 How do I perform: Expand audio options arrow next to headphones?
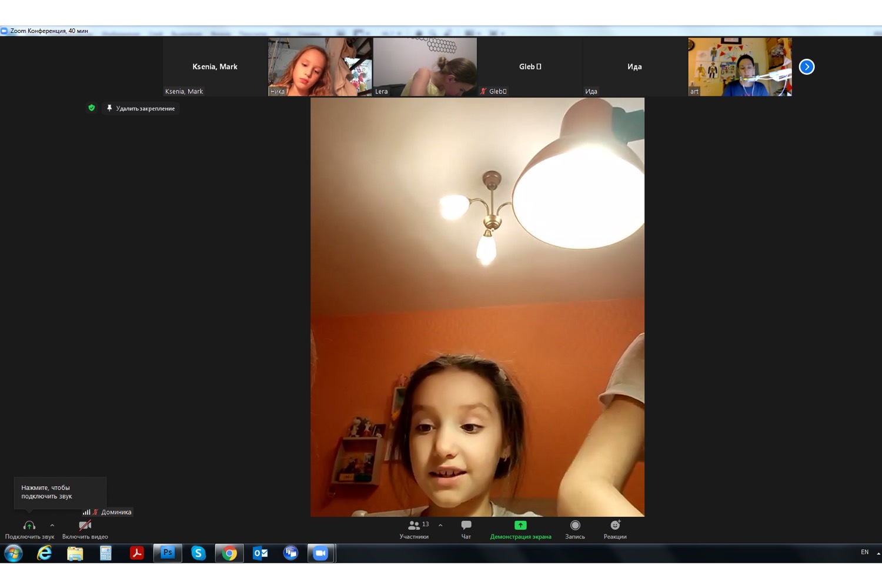click(x=52, y=526)
